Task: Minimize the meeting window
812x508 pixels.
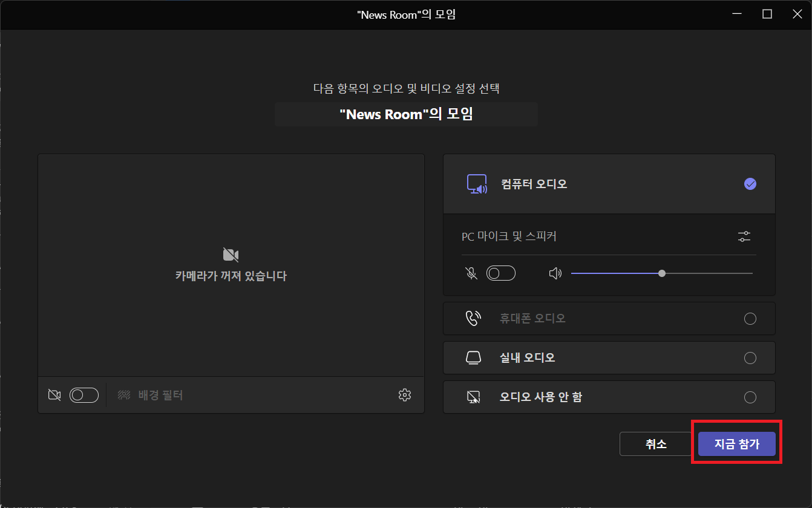Action: point(736,14)
